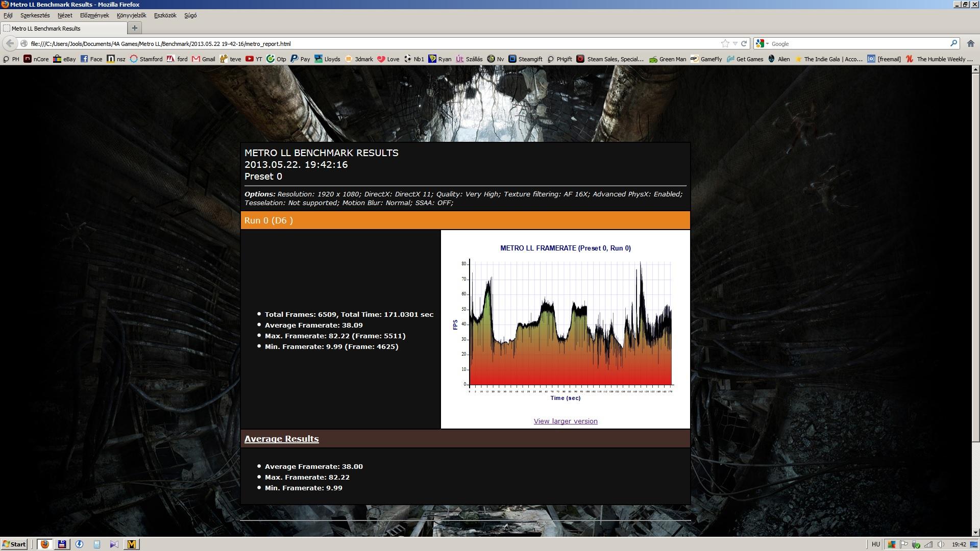Open the Lloyds bookmark
This screenshot has width=980, height=551.
click(327, 59)
